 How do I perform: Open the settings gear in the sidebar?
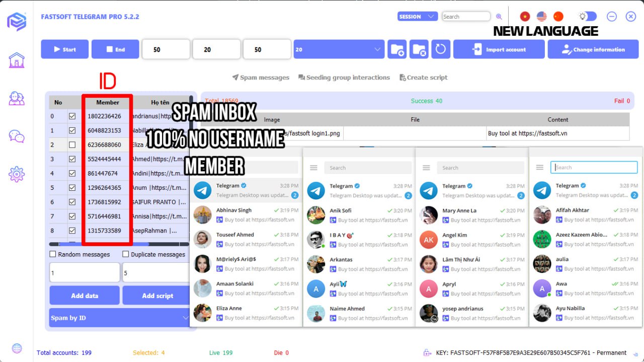pos(17,173)
